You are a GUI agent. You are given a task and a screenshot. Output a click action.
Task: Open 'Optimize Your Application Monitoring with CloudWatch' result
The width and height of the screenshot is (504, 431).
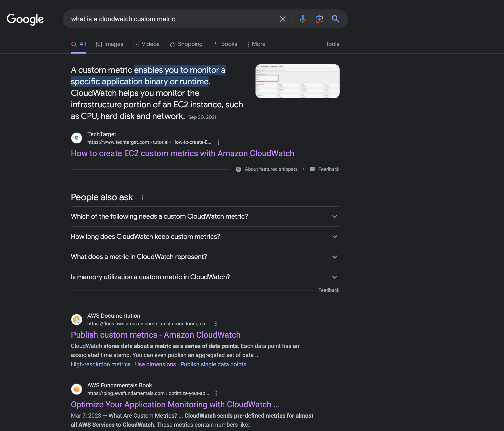point(175,404)
